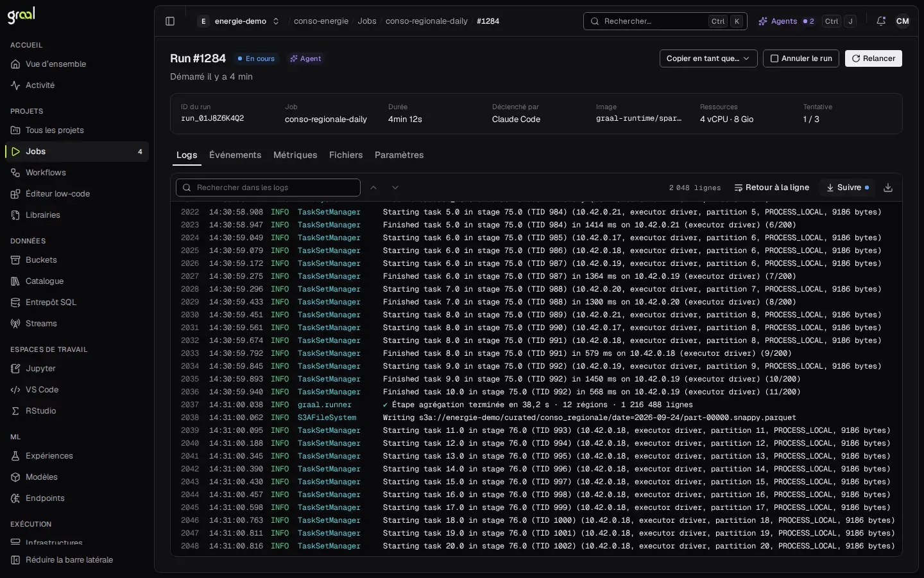Click Annuler le run button
The width and height of the screenshot is (924, 578).
click(x=801, y=58)
